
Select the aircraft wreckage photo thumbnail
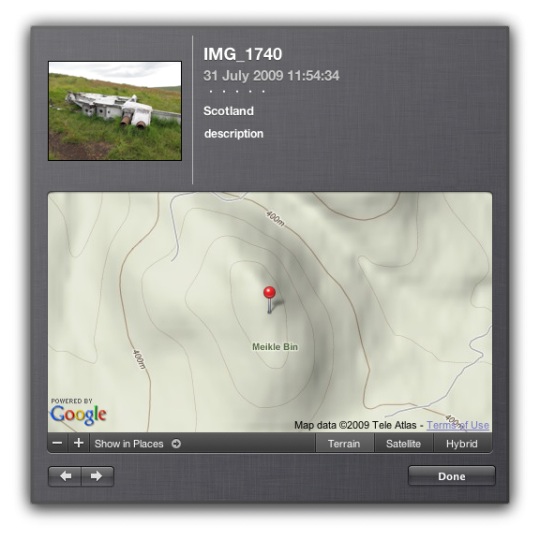115,111
